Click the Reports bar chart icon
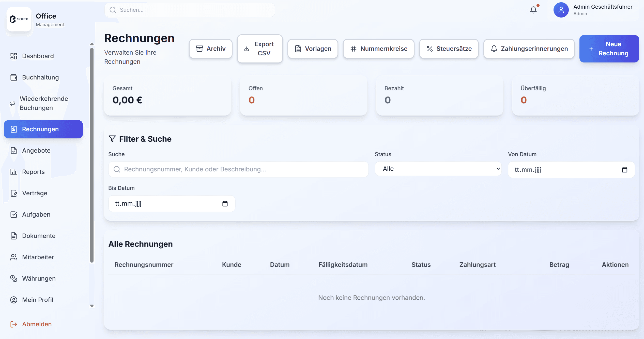 [13, 172]
